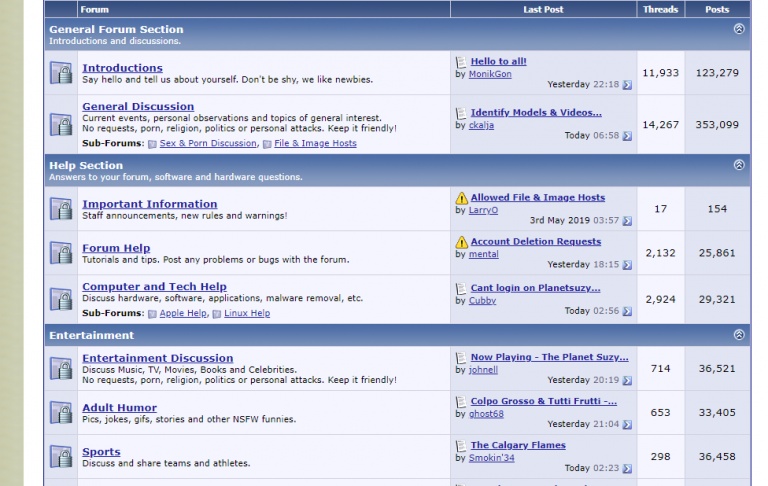Viewport: 768px width, 486px height.
Task: Click warning icon beside Allowed File & Image Hosts
Action: click(461, 198)
